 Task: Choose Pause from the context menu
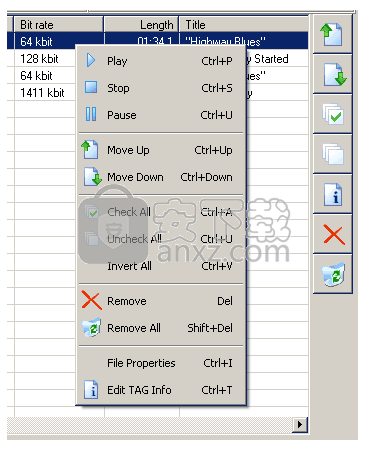(x=161, y=115)
